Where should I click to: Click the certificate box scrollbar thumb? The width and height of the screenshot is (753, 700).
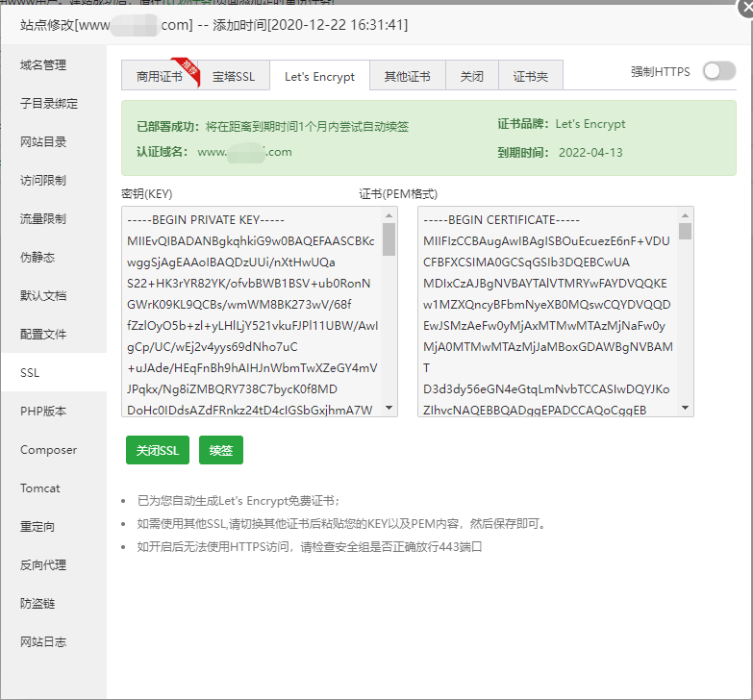pyautogui.click(x=686, y=231)
